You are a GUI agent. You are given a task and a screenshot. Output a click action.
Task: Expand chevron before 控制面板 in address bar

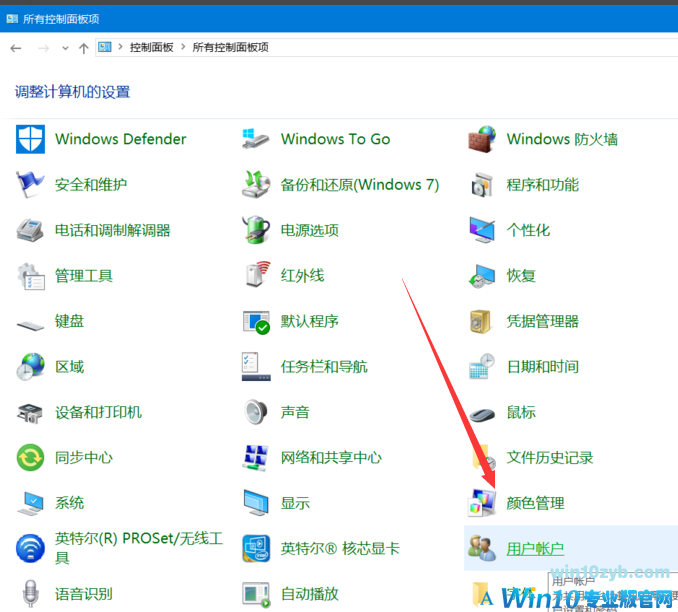click(120, 47)
